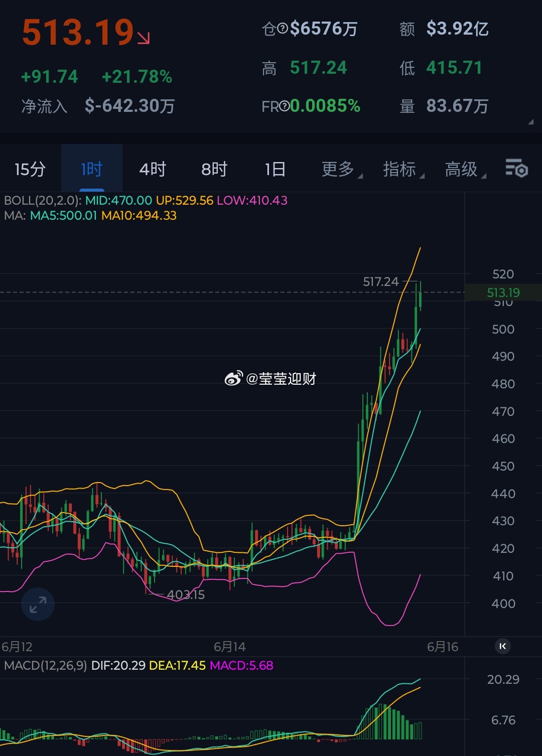The height and width of the screenshot is (756, 542).
Task: Click current price tag 513.19 on axis
Action: pos(503,292)
